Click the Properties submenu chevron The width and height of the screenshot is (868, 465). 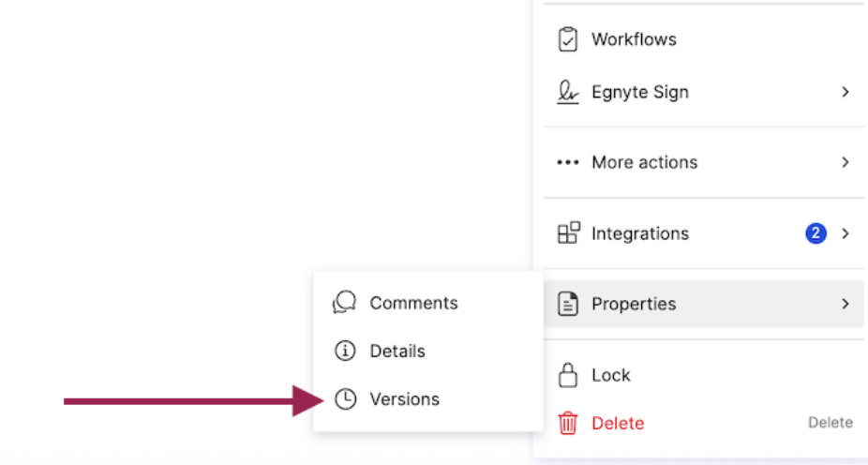pyautogui.click(x=845, y=304)
